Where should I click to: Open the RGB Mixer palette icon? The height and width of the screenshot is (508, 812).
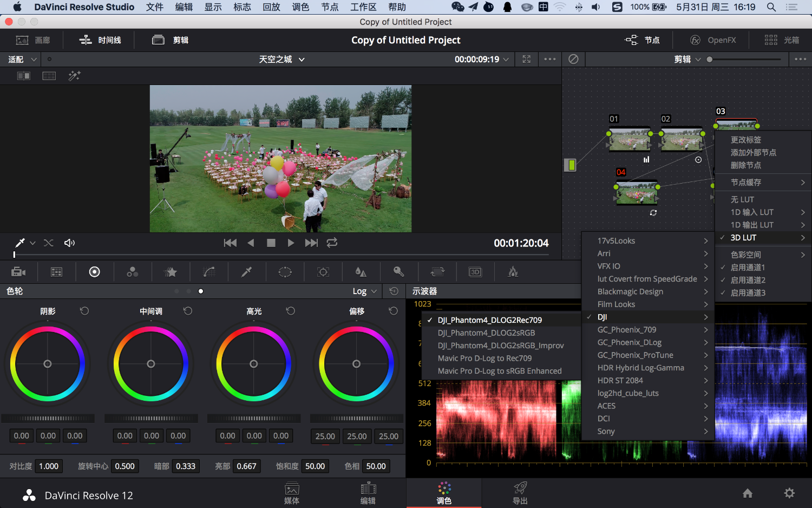[x=133, y=272]
